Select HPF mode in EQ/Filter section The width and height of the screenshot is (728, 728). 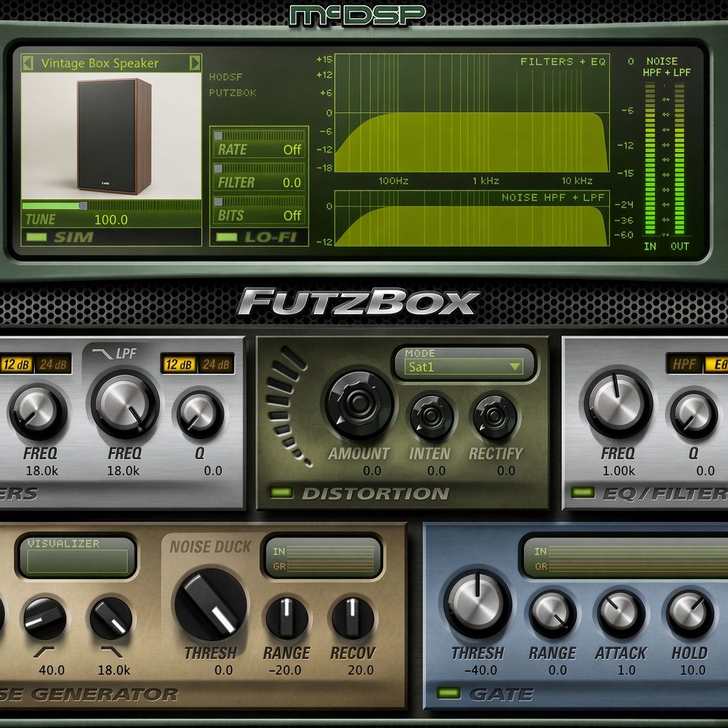tap(684, 365)
